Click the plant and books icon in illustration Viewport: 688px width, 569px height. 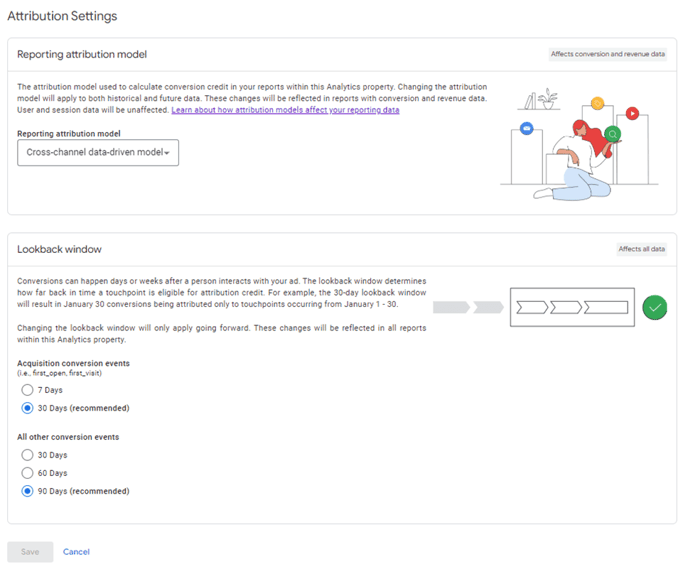click(541, 99)
